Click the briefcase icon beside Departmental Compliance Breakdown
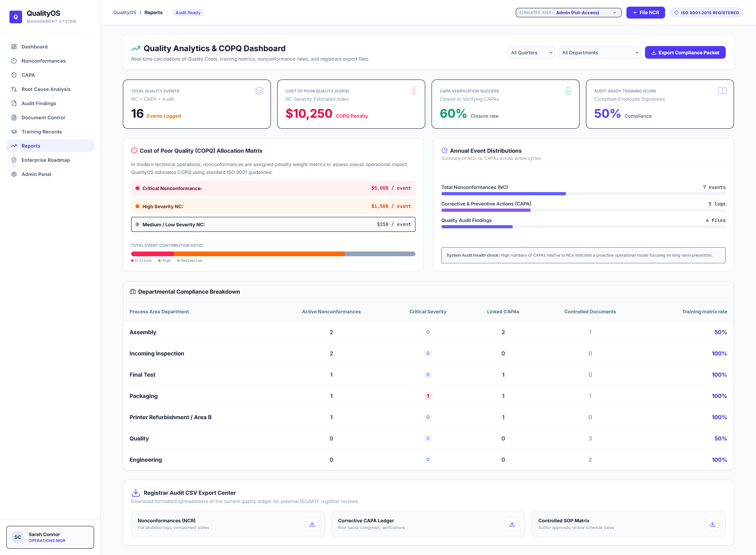This screenshot has width=756, height=555. pos(133,292)
